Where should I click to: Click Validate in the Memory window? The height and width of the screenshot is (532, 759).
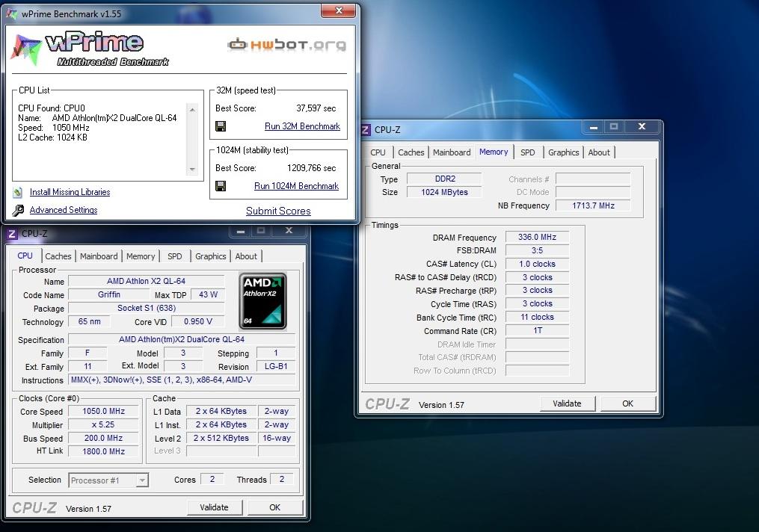[x=567, y=403]
